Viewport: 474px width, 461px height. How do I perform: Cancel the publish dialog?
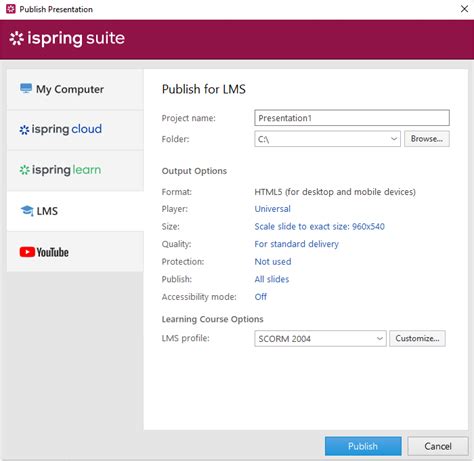pos(438,446)
